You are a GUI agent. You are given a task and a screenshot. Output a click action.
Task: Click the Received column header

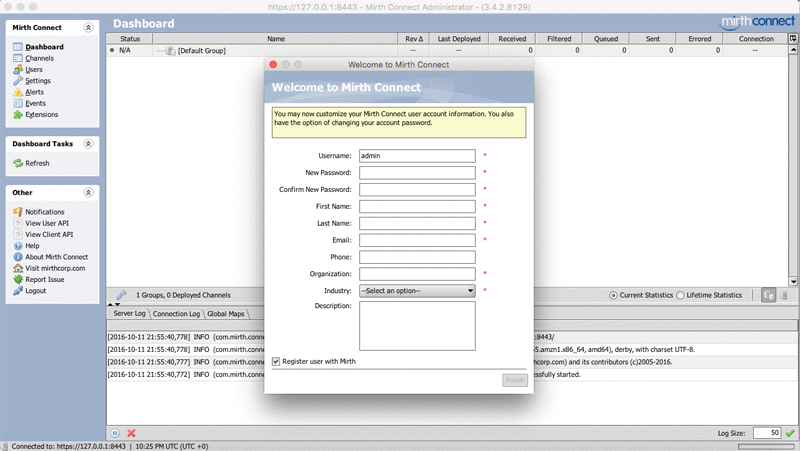tap(512, 38)
